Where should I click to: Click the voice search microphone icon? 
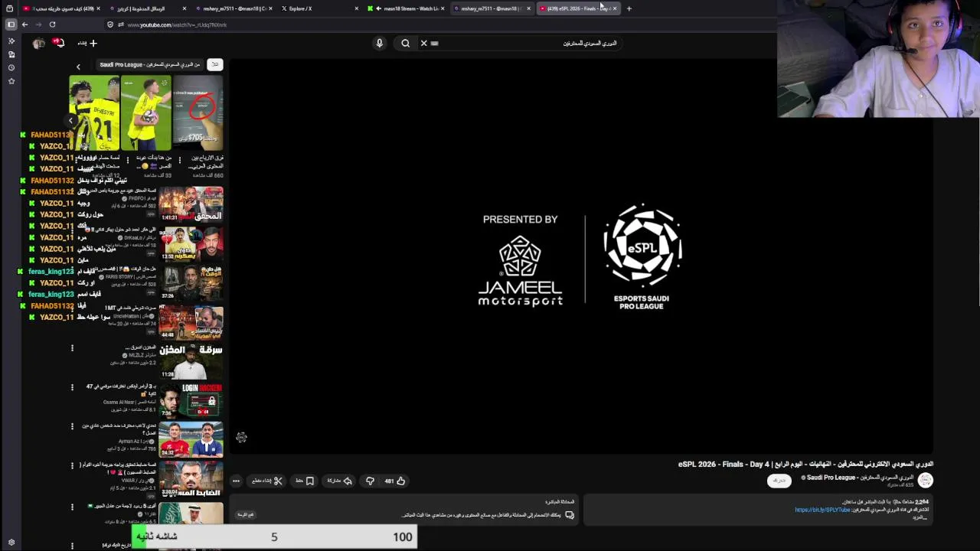(x=379, y=43)
